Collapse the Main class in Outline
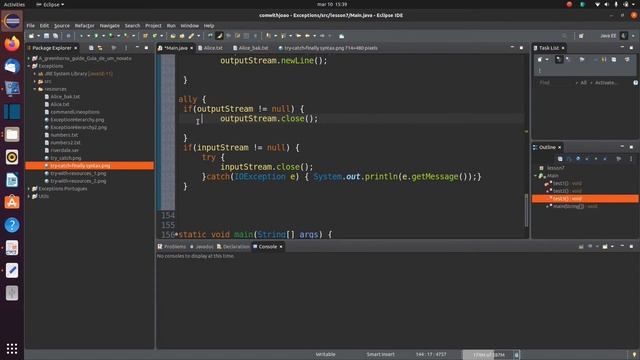Image resolution: width=640 pixels, height=360 pixels. tap(536, 176)
